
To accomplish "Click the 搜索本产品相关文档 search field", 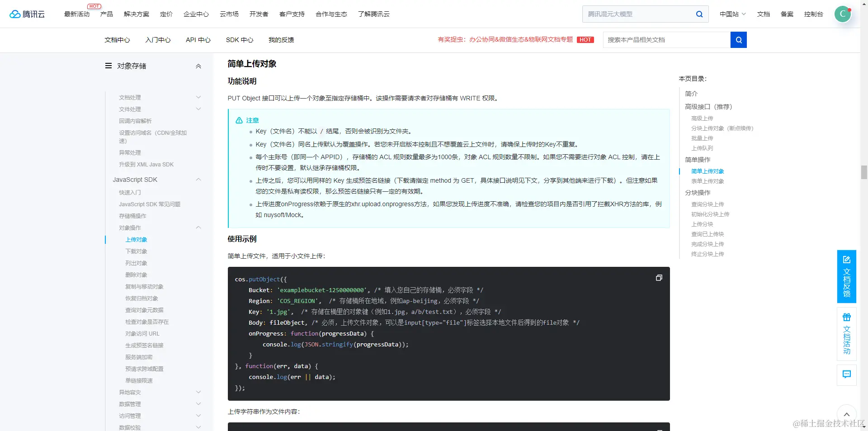I will [667, 40].
